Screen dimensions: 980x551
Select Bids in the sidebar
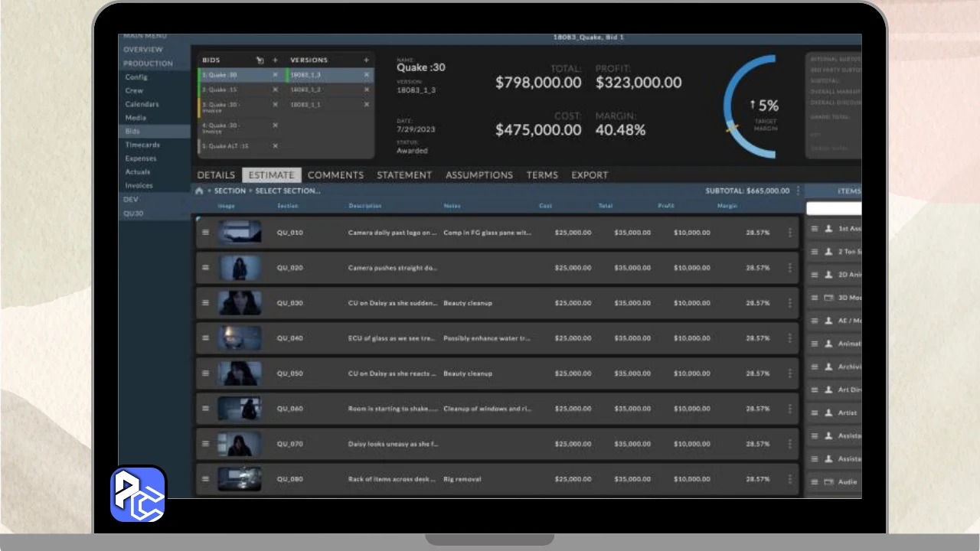(x=154, y=132)
